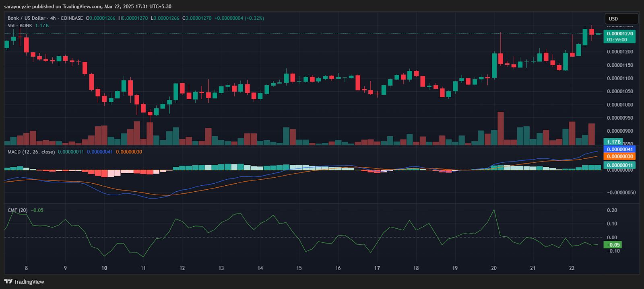Viewport: 644px width, 289px height.
Task: Click the 0.00000900 price axis label
Action: click(620, 131)
